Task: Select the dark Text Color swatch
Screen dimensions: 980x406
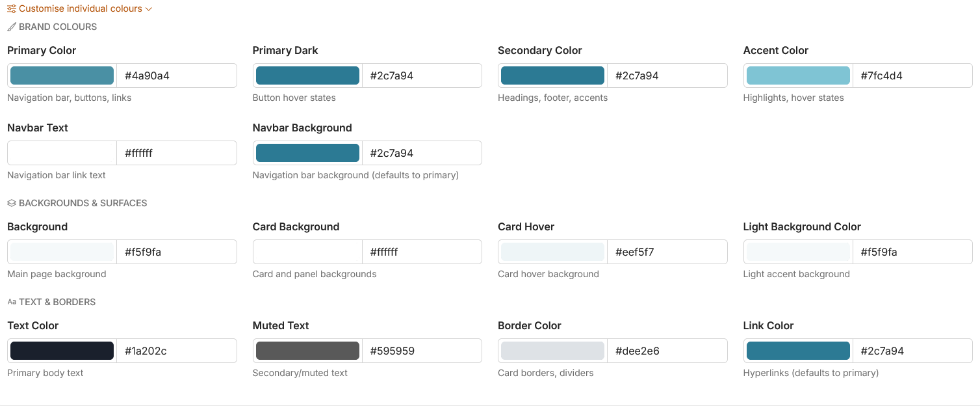Action: tap(61, 350)
